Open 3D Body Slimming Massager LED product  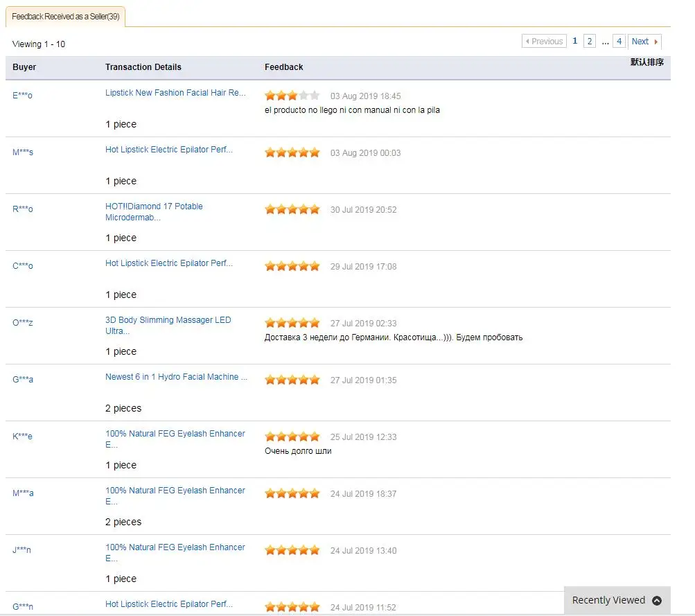(x=168, y=325)
